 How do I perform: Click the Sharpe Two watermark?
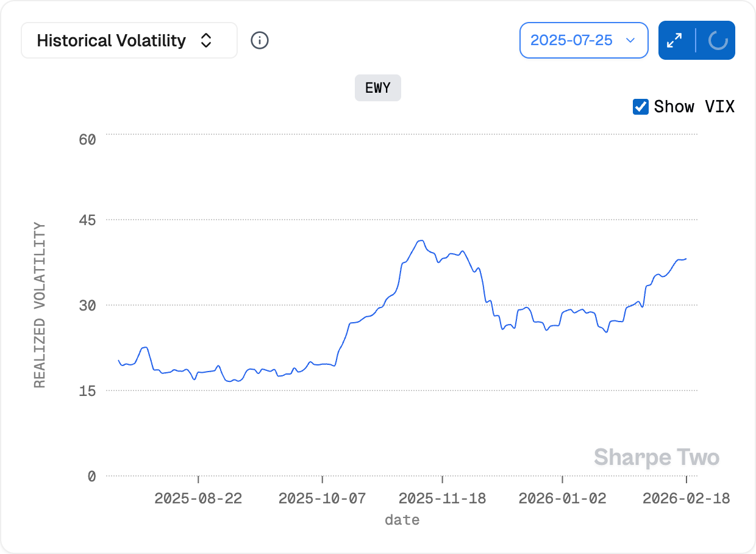pyautogui.click(x=656, y=457)
